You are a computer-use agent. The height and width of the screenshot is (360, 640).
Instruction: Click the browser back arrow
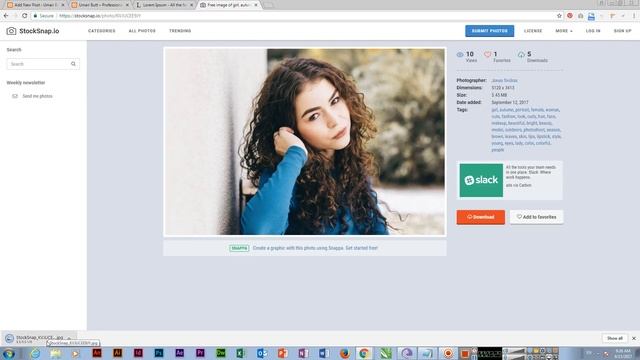coord(6,16)
